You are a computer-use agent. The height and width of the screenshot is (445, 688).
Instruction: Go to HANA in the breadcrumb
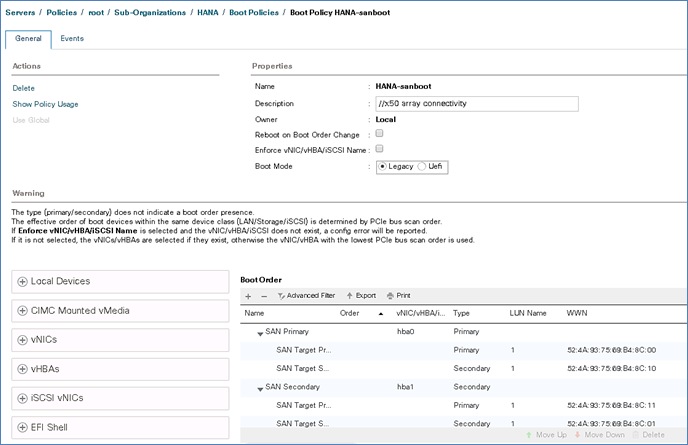(208, 12)
